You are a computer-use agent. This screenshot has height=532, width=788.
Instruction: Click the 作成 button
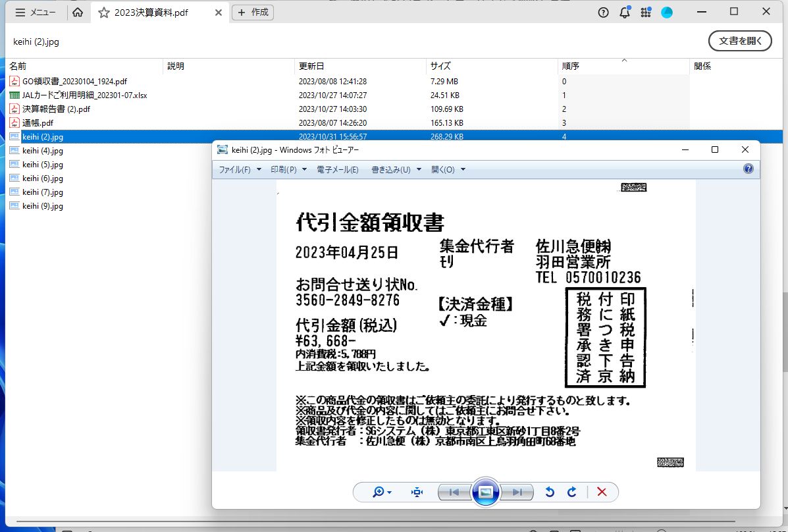tap(253, 12)
